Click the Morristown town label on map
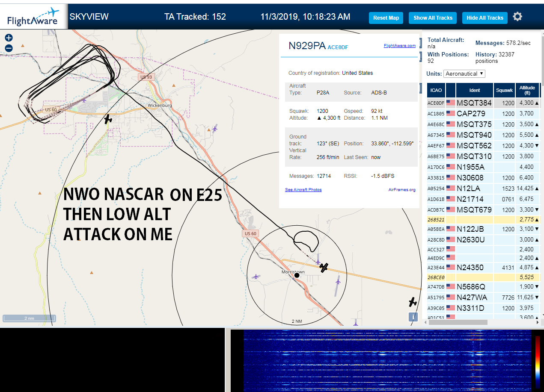Screen dimensions: 544x392 point(293,272)
